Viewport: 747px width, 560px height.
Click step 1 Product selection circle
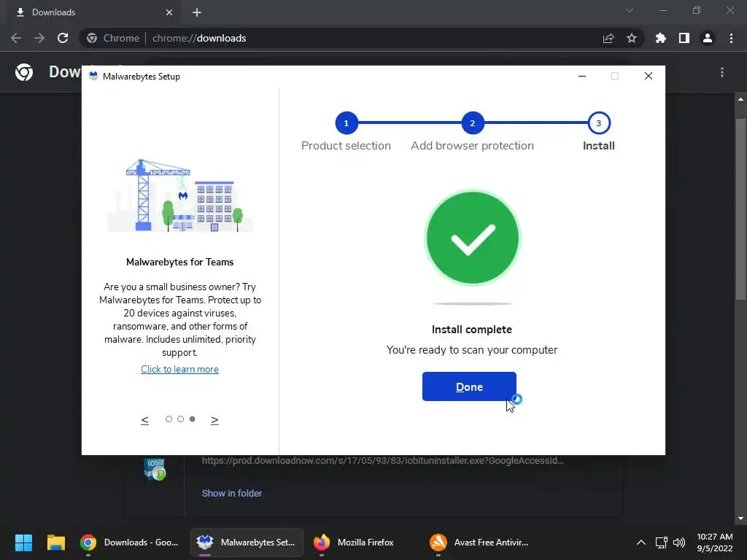click(347, 122)
